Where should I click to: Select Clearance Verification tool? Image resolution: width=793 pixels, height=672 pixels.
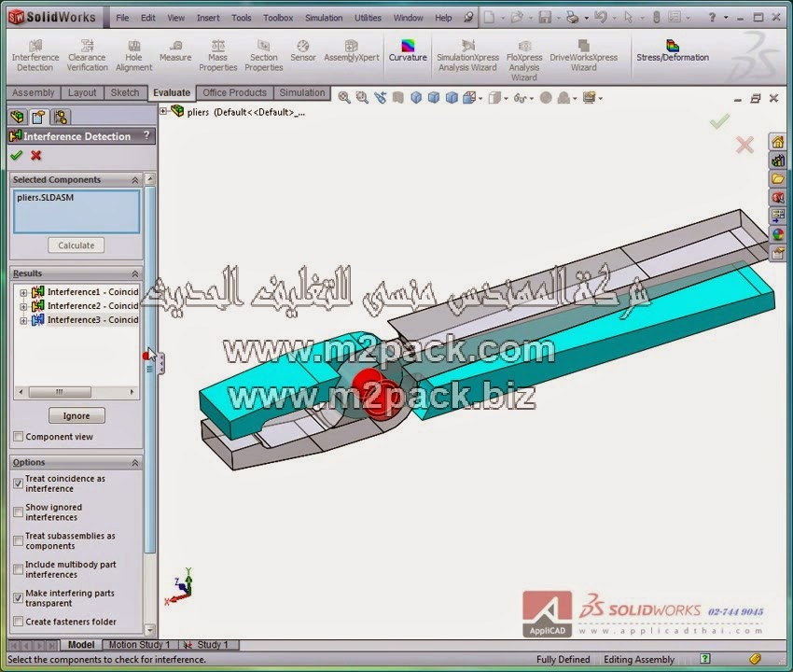87,56
